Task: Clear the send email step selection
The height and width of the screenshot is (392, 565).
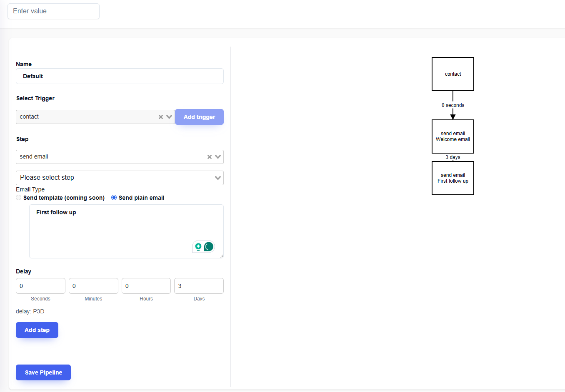Action: pos(209,157)
